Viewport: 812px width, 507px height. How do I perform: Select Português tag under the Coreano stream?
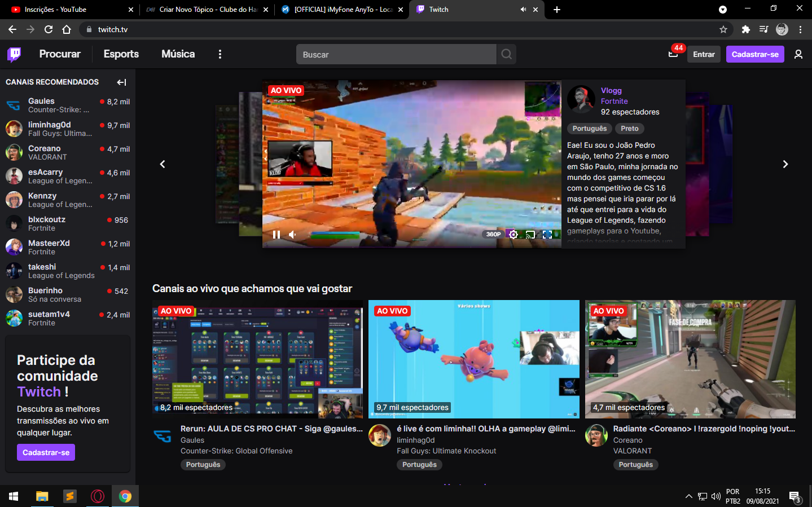pos(635,465)
